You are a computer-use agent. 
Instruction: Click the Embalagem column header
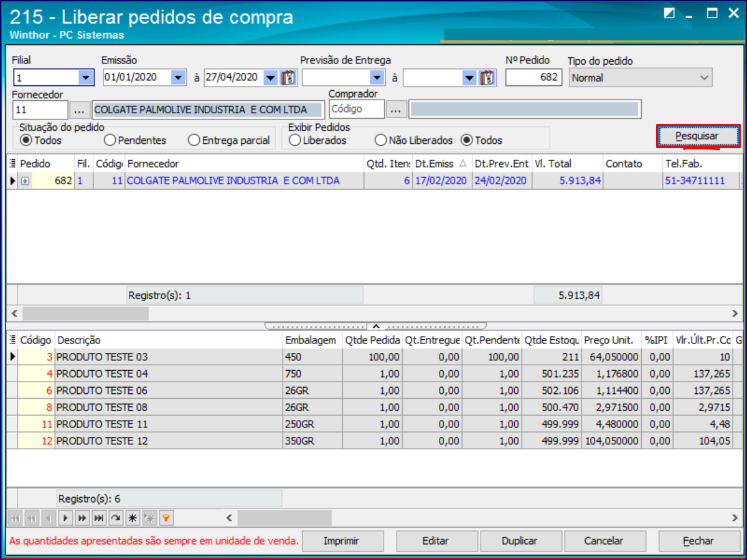(312, 340)
